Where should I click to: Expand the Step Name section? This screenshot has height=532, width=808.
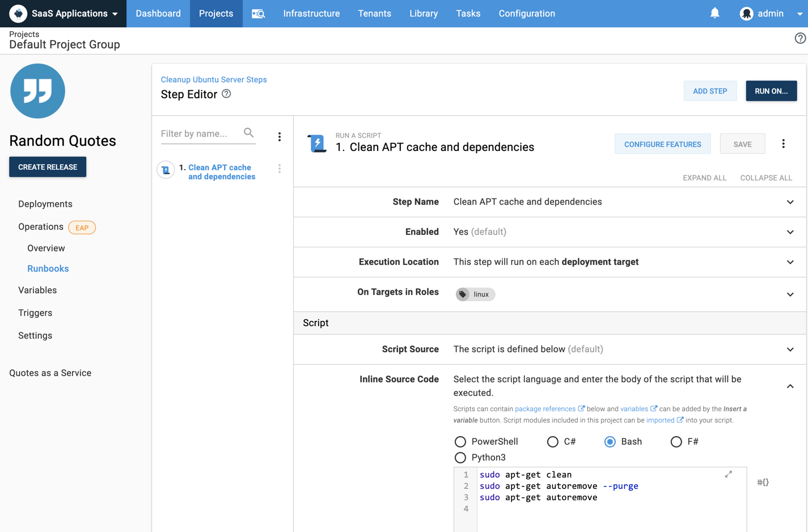pyautogui.click(x=790, y=202)
